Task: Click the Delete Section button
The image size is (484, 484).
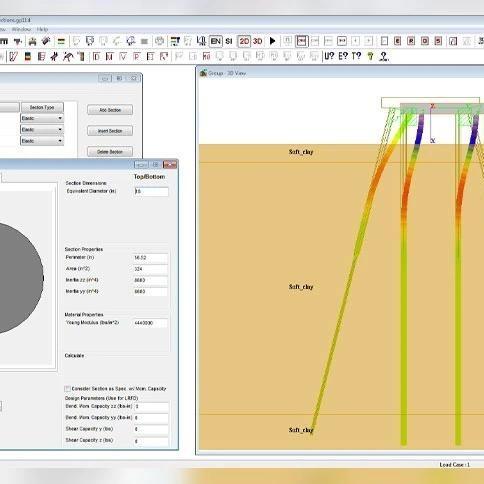Action: pos(110,152)
